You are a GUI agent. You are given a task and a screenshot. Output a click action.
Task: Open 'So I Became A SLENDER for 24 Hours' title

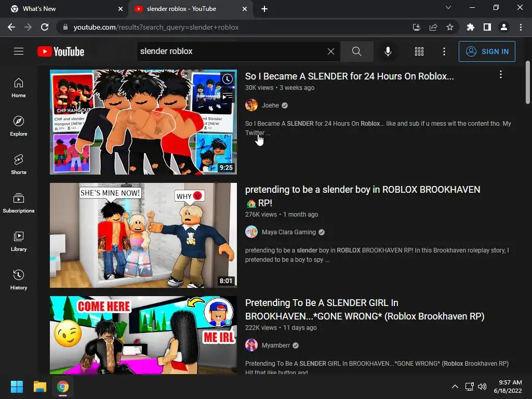[350, 76]
